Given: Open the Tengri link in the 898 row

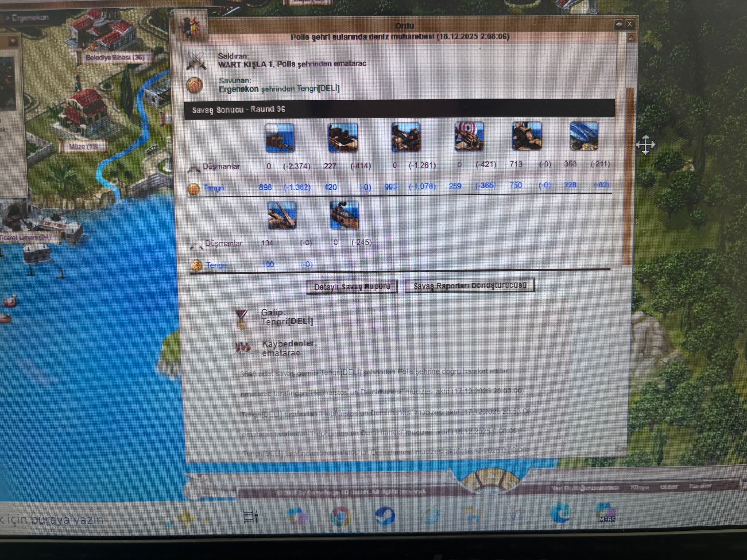Looking at the screenshot, I should (x=214, y=188).
